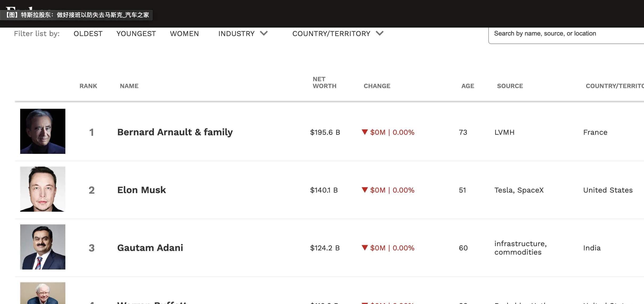Open Gautam Adani profile link
644x304 pixels.
(150, 248)
